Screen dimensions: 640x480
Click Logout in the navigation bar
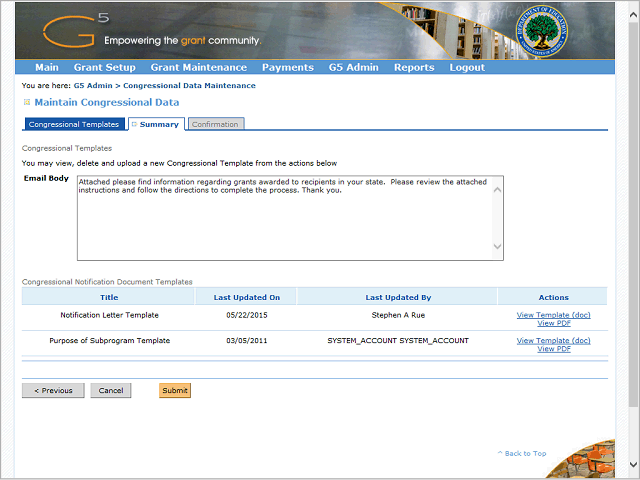point(467,67)
